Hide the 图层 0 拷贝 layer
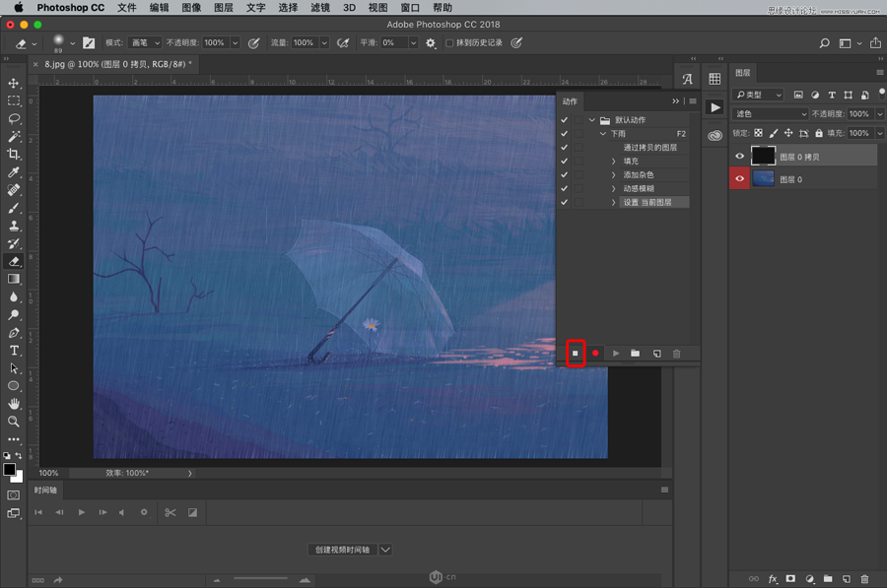 pos(740,156)
